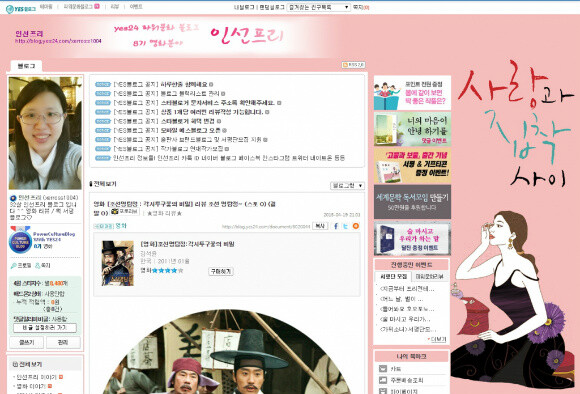Click the pink new badge beside 파워문화블로그

(97, 6)
